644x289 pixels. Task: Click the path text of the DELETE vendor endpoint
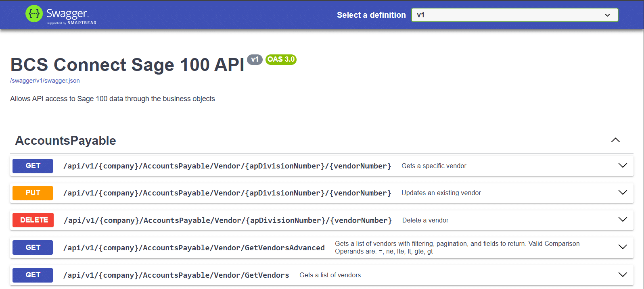[x=228, y=220]
